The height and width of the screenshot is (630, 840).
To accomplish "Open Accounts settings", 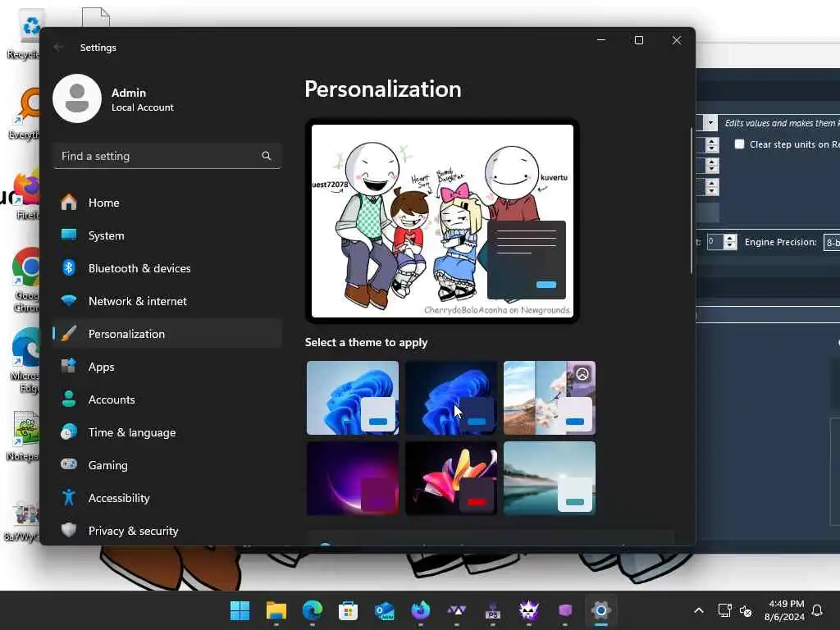I will (167, 399).
